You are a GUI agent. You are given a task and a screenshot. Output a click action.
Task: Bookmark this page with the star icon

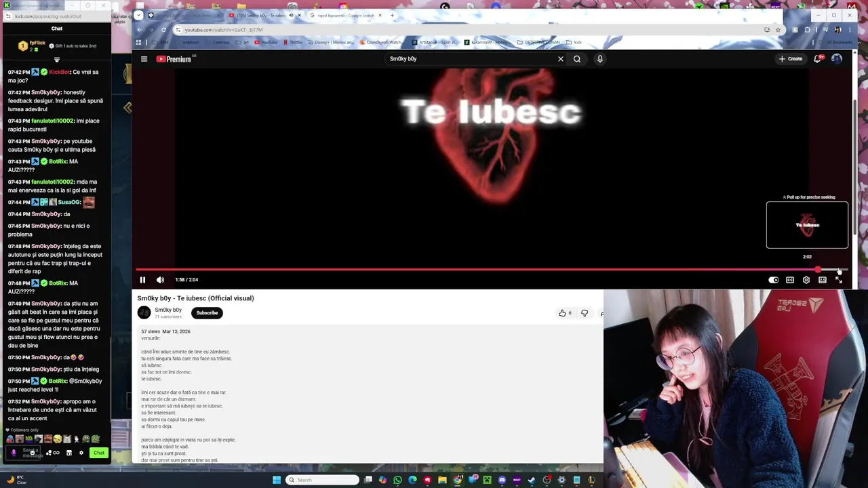coord(778,30)
